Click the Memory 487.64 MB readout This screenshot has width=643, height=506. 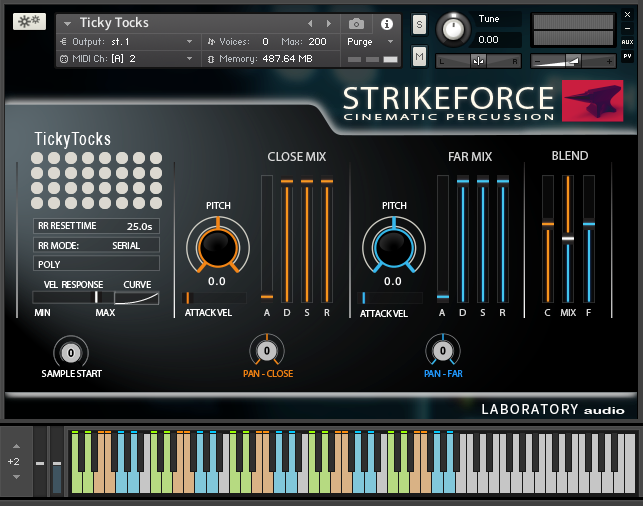[x=287, y=59]
